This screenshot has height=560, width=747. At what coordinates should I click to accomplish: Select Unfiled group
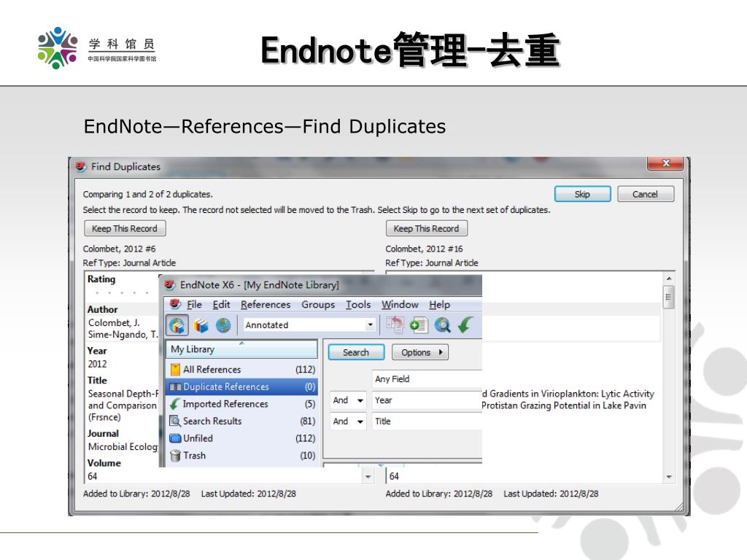click(241, 438)
